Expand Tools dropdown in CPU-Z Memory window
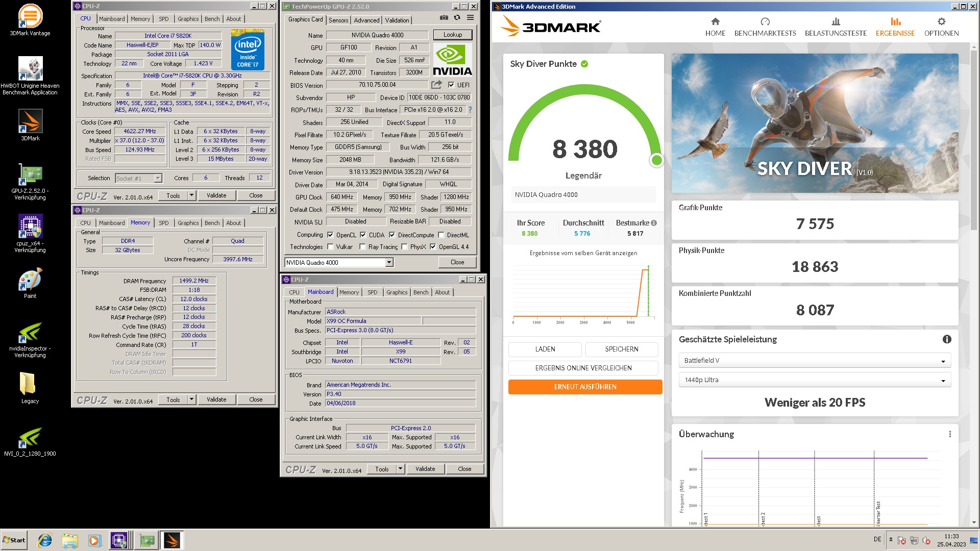The height and width of the screenshot is (551, 980). click(191, 399)
